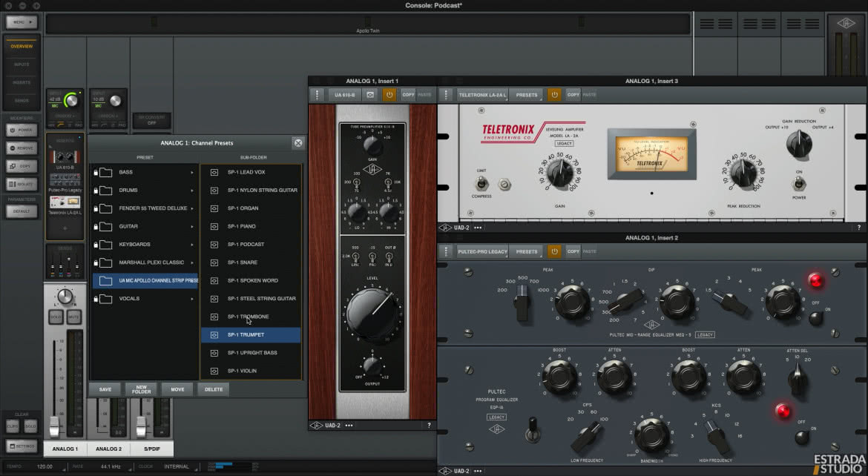The height and width of the screenshot is (476, 868).
Task: Switch to the INPUTS view tab
Action: [x=22, y=65]
